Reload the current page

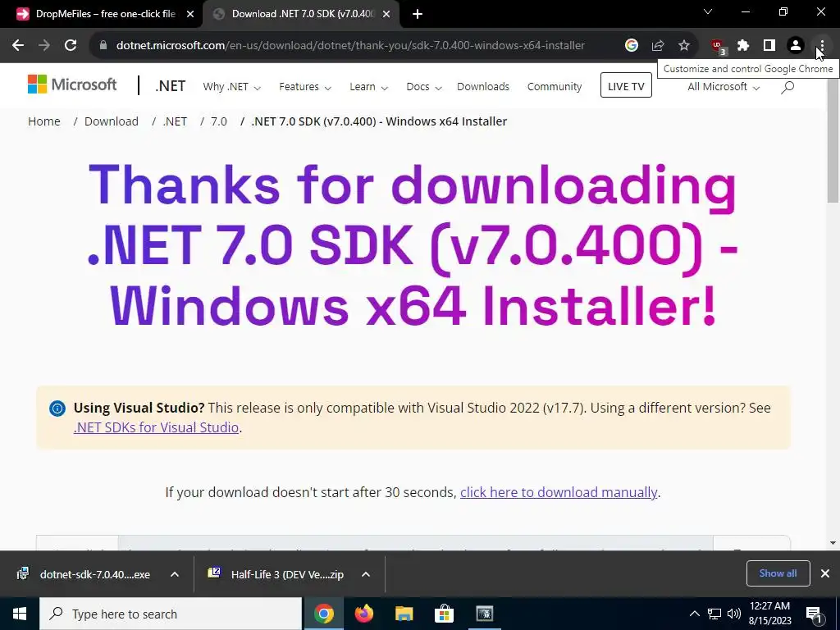[x=71, y=46]
